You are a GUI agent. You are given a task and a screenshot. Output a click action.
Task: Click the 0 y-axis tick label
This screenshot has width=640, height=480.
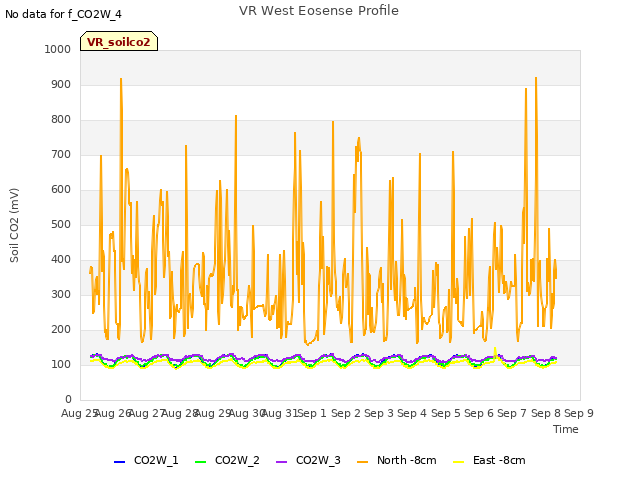coord(68,399)
